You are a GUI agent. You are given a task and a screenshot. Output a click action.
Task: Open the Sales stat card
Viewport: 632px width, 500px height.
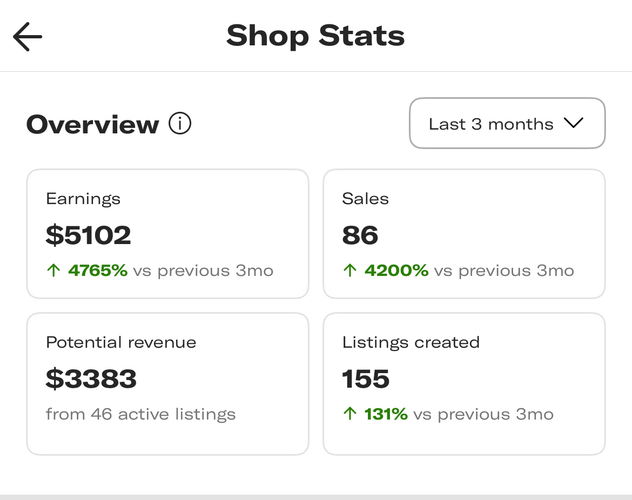(463, 233)
